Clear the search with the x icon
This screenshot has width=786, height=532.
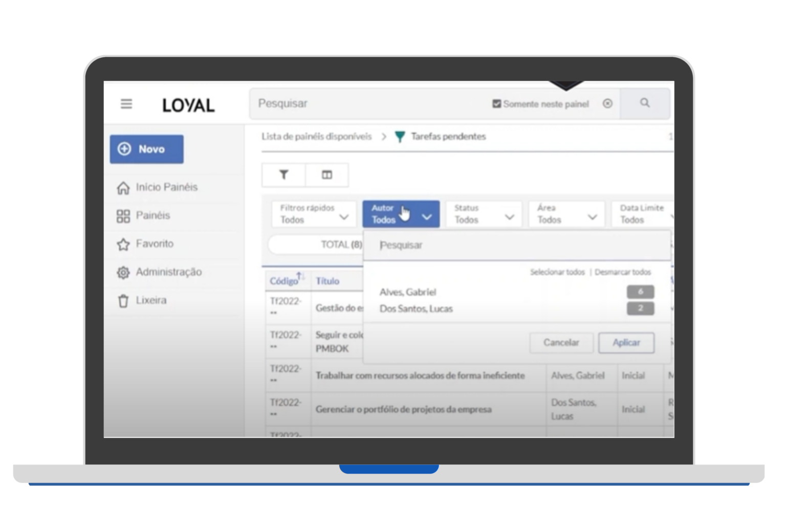[607, 103]
